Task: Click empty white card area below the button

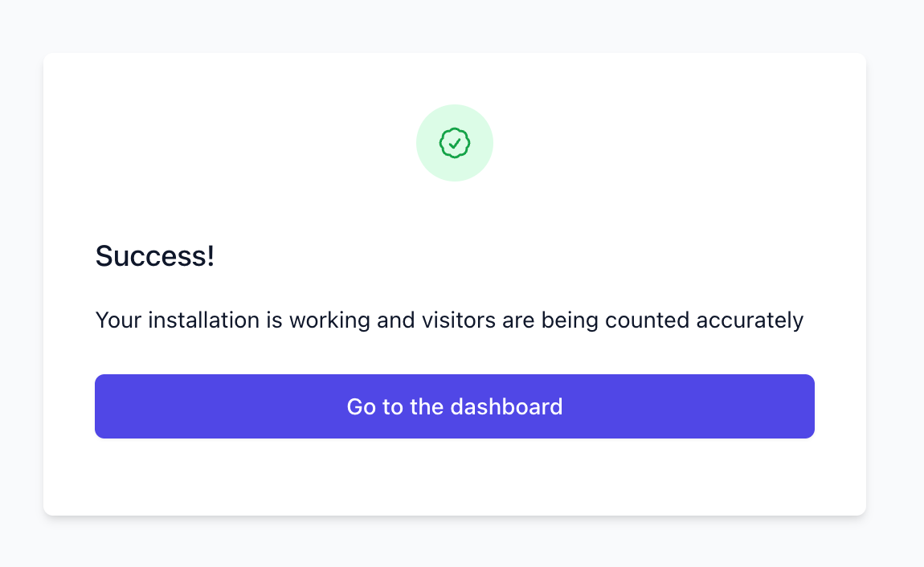Action: click(x=454, y=475)
